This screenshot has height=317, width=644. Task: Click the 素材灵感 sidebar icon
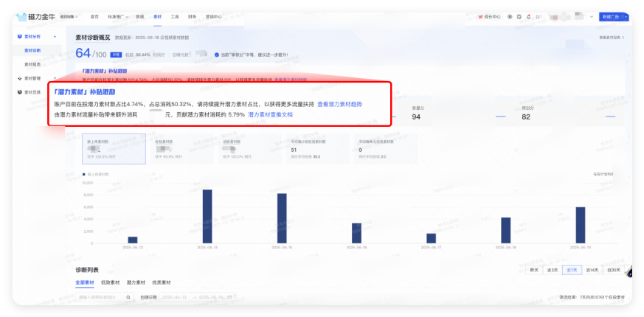coord(20,92)
